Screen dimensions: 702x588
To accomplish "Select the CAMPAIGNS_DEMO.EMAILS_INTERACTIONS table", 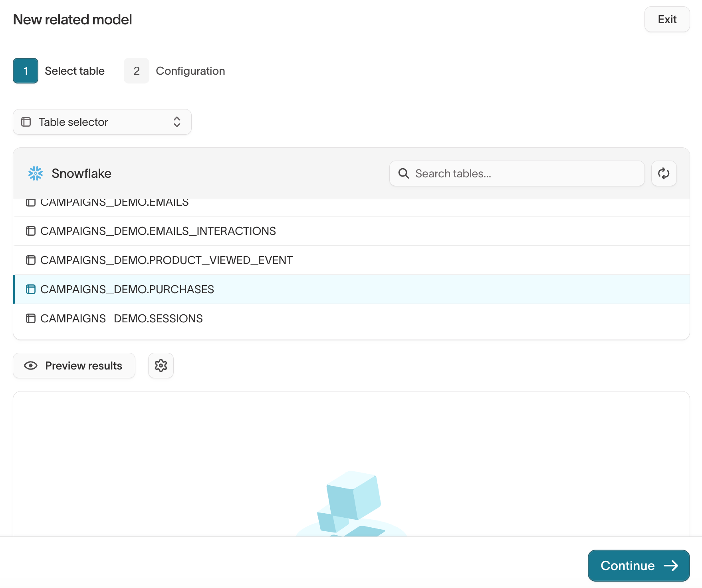I will click(x=158, y=231).
